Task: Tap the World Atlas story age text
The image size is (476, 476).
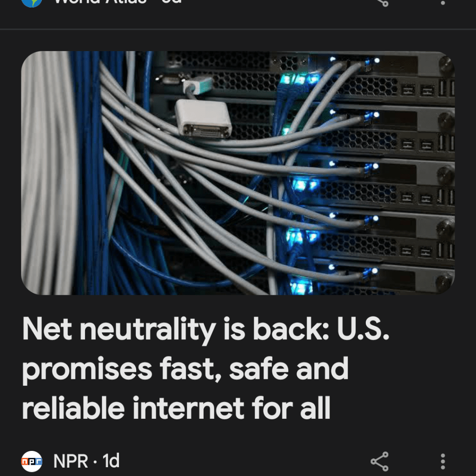Action: [172, 2]
